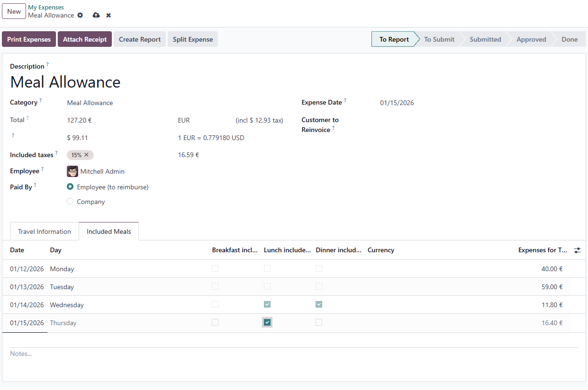The width and height of the screenshot is (588, 390).
Task: Open column settings adjust icon
Action: click(x=577, y=250)
